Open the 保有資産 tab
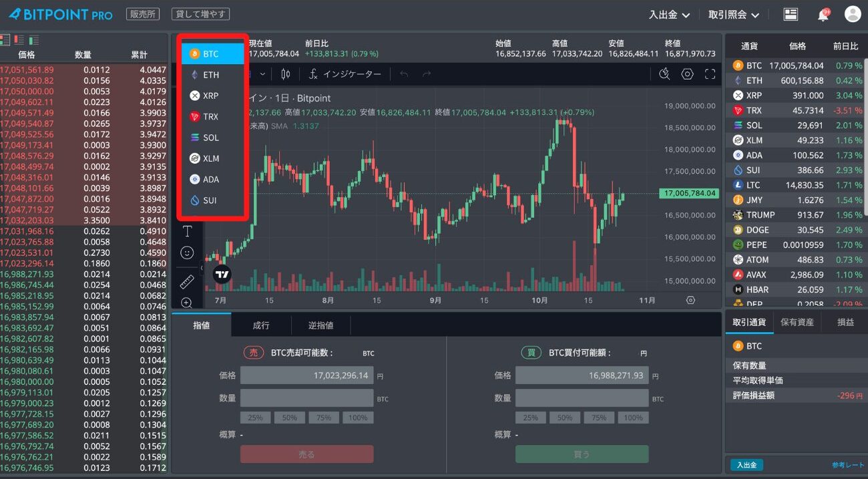 point(797,322)
